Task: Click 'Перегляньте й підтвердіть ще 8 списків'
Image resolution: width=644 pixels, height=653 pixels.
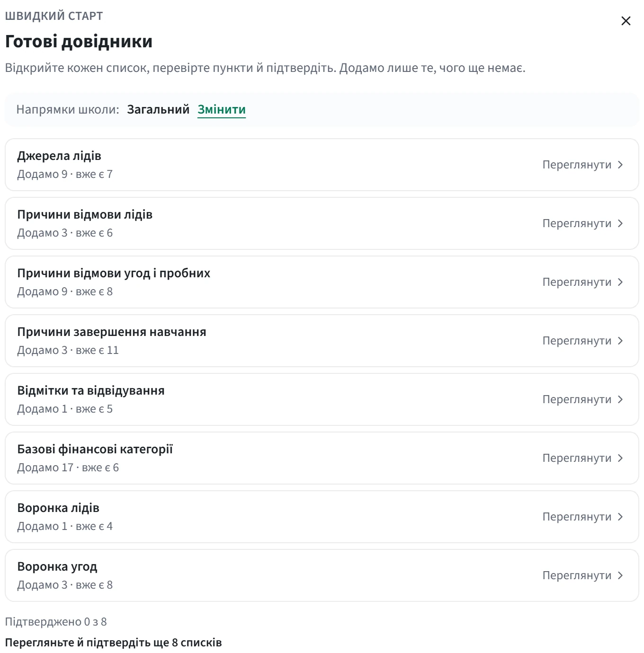Action: click(x=113, y=643)
